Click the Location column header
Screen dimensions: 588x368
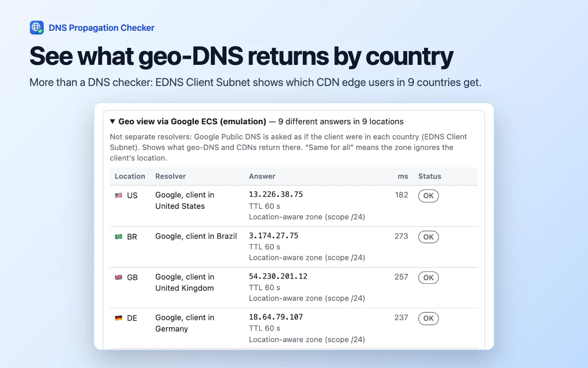[130, 176]
